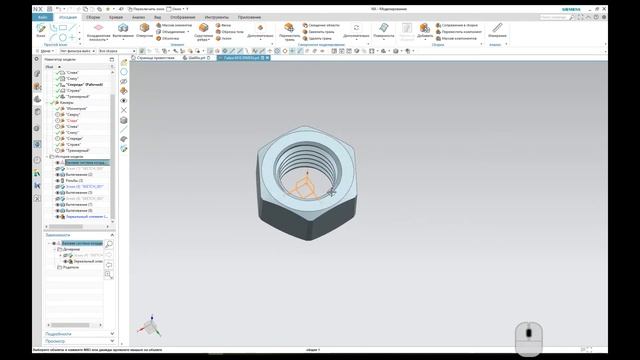
Task: Activate the Переместить грань move face tool
Action: [x=289, y=32]
